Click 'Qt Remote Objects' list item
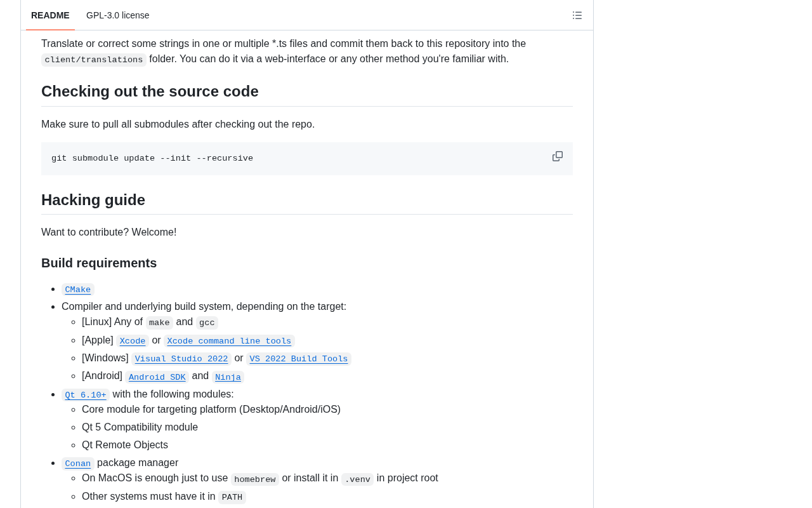Image resolution: width=812 pixels, height=508 pixels. pos(125,445)
